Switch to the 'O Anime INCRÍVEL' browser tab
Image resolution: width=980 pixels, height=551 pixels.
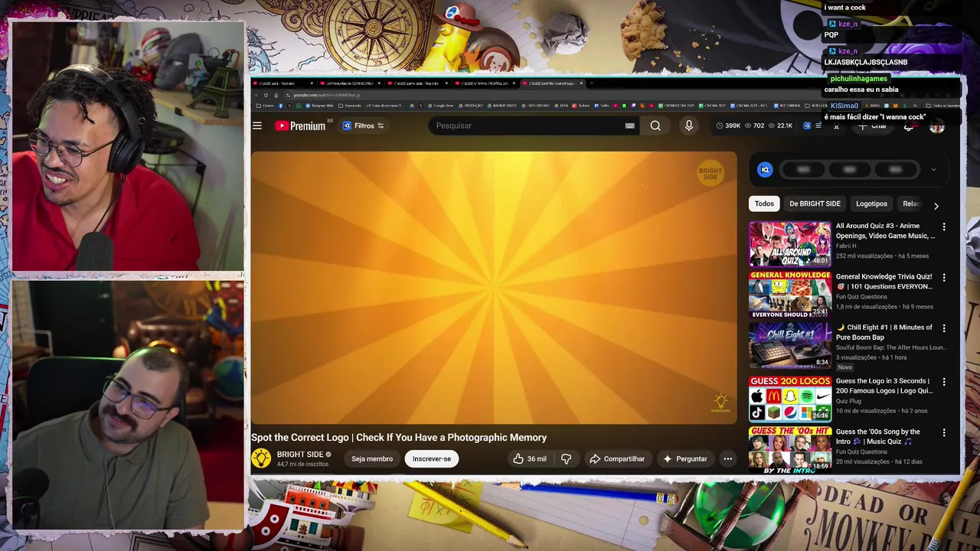click(485, 83)
